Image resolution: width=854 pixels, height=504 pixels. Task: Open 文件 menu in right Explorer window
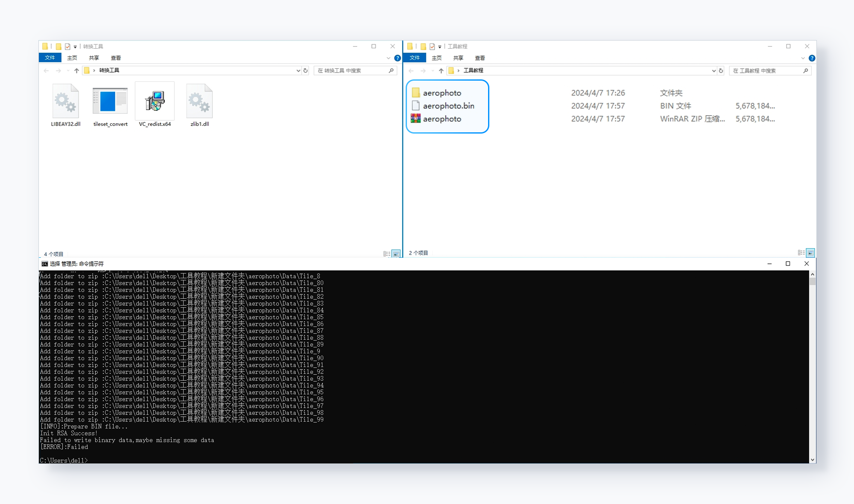tap(415, 58)
